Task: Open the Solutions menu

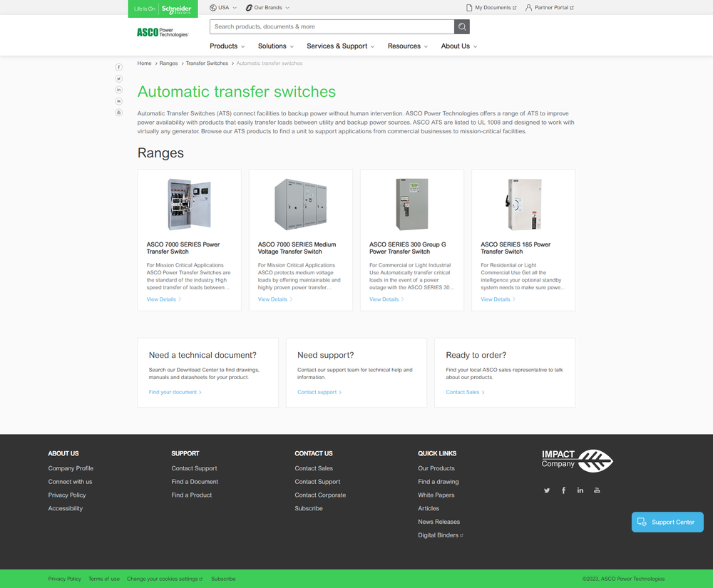Action: [275, 46]
